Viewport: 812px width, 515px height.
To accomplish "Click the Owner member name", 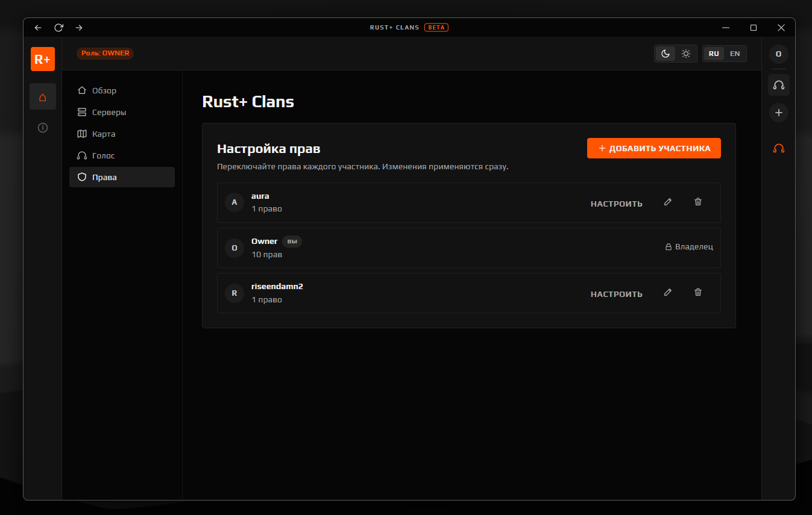I will [x=265, y=241].
